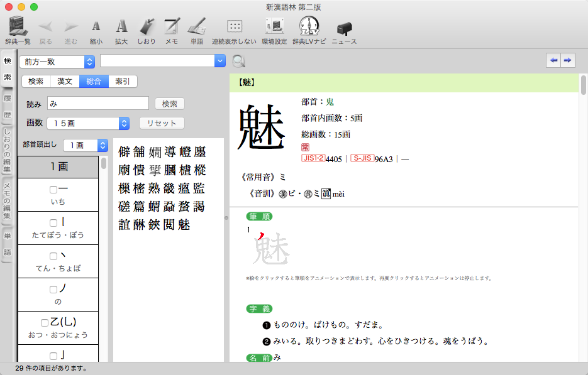The height and width of the screenshot is (375, 588).
Task: Switch to the 索引 tab
Action: click(123, 81)
